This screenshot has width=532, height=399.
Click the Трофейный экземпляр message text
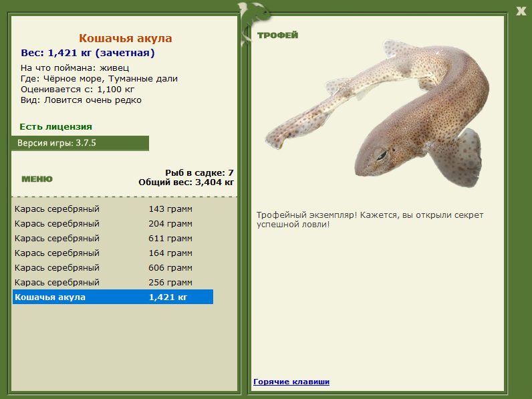[370, 219]
